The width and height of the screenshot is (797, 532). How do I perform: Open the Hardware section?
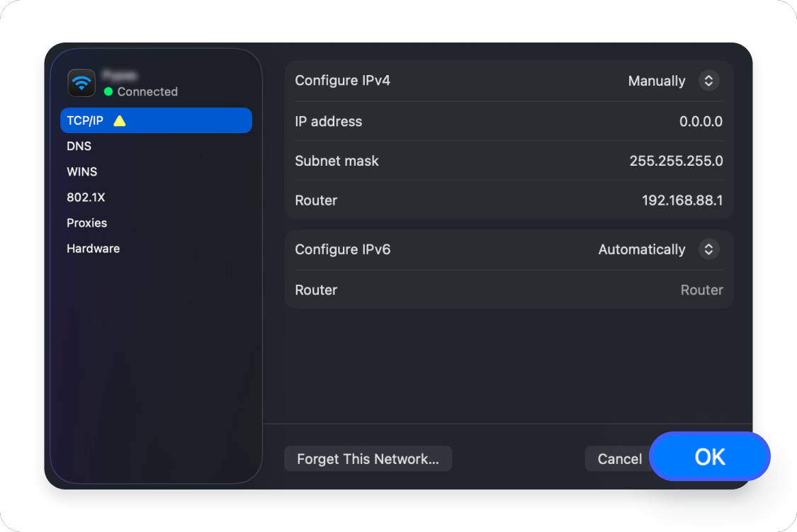click(x=94, y=249)
